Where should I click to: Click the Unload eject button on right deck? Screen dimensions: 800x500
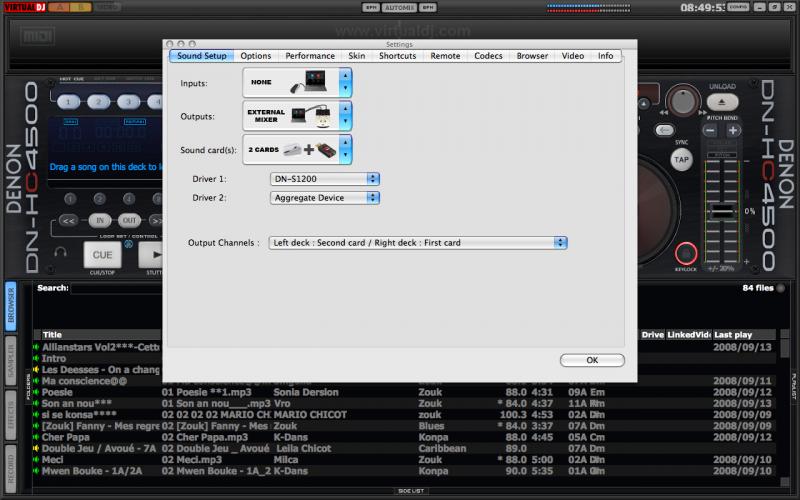click(x=722, y=101)
